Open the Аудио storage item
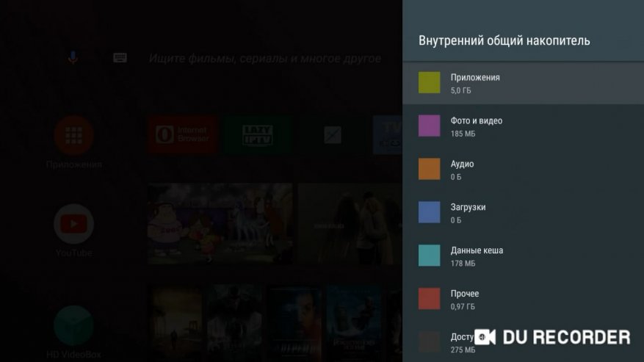The height and width of the screenshot is (362, 644). click(x=524, y=170)
